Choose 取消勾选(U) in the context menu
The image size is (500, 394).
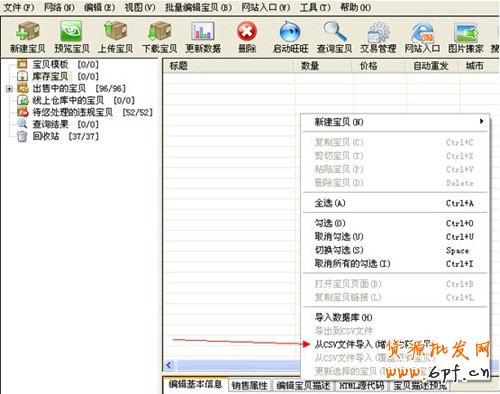(395, 237)
